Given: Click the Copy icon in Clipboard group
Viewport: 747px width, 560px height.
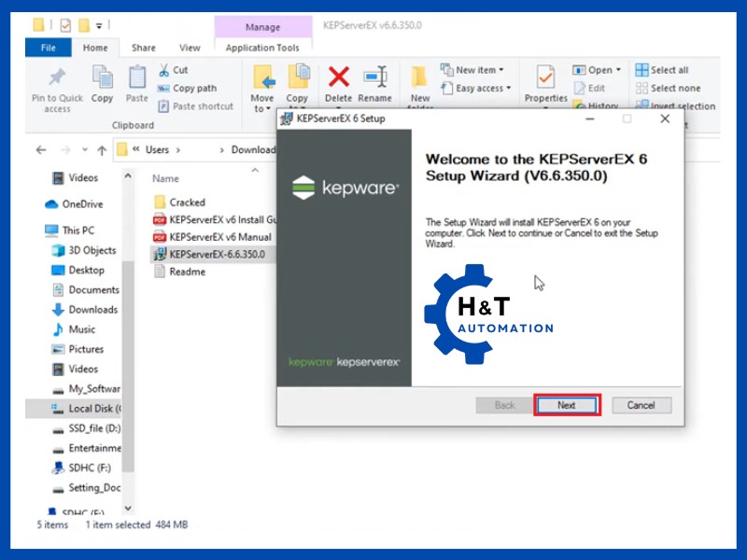Looking at the screenshot, I should 102,77.
